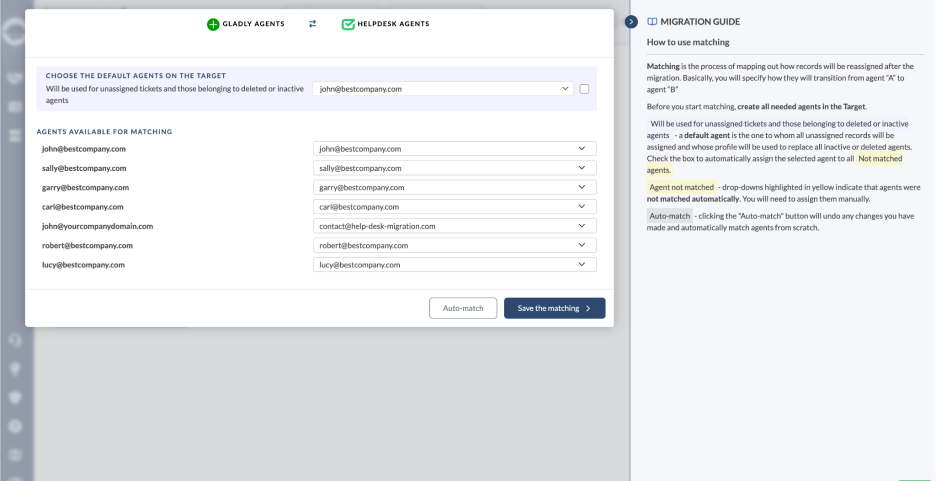
Task: Click the Migration Guide book icon
Action: point(652,21)
